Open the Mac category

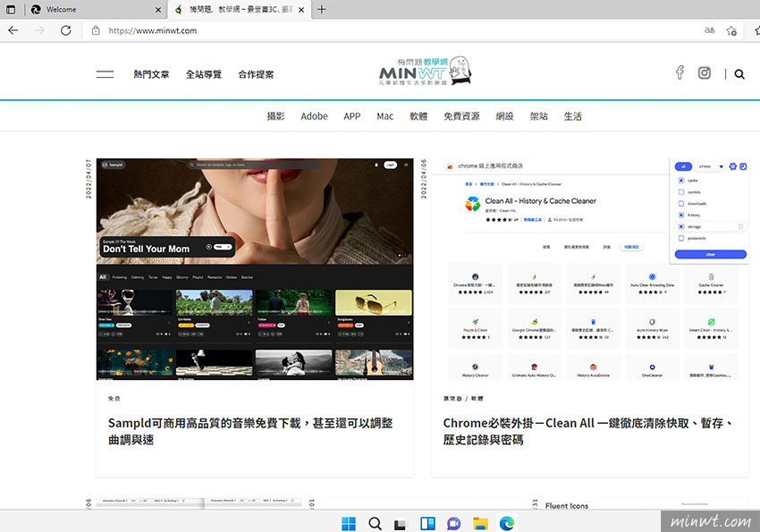(384, 116)
